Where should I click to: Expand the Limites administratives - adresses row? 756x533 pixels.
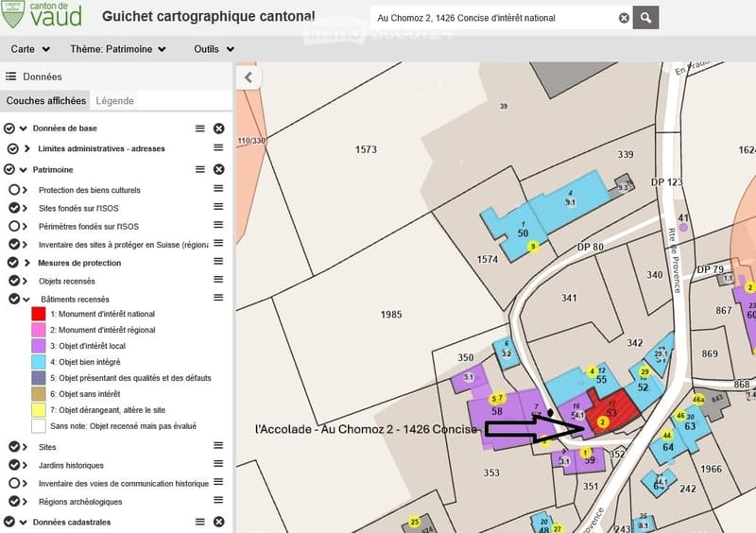tap(27, 148)
